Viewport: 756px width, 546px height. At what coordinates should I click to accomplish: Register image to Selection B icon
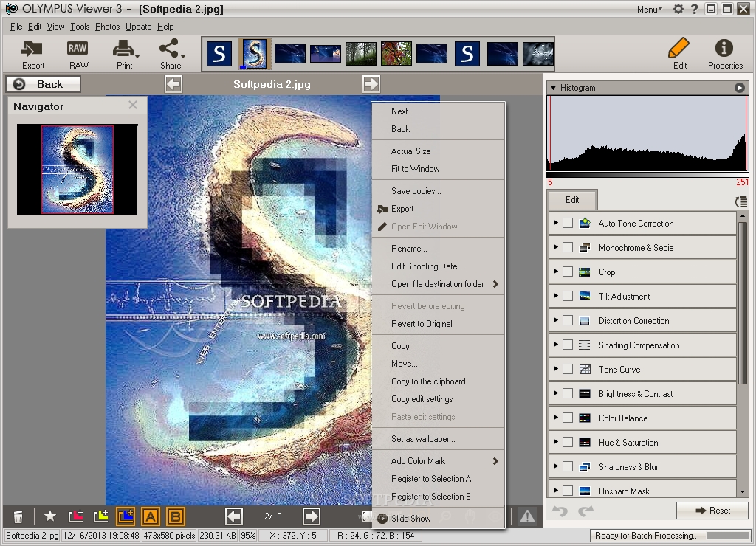(176, 516)
